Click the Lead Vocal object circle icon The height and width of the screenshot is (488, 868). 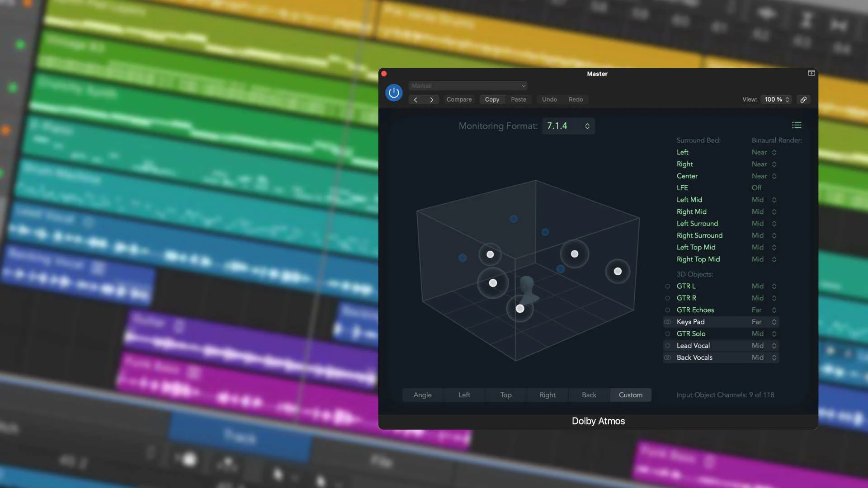coord(667,346)
